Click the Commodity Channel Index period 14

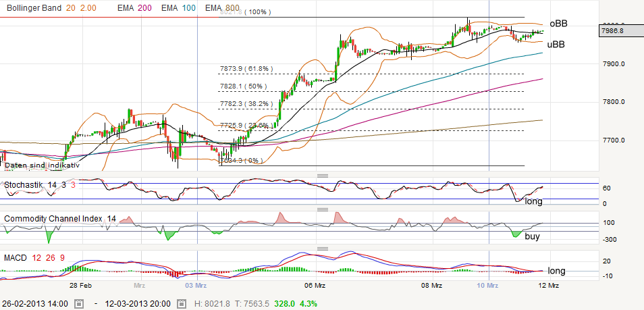pos(111,219)
